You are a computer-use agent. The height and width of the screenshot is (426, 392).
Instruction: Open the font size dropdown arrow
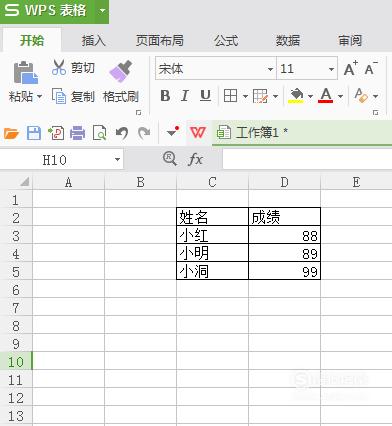point(331,69)
